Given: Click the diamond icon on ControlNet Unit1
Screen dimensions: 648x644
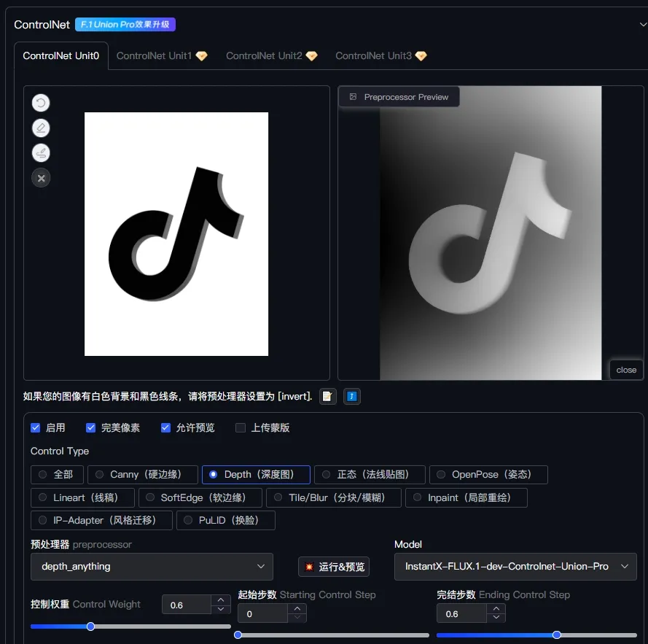Looking at the screenshot, I should 201,56.
